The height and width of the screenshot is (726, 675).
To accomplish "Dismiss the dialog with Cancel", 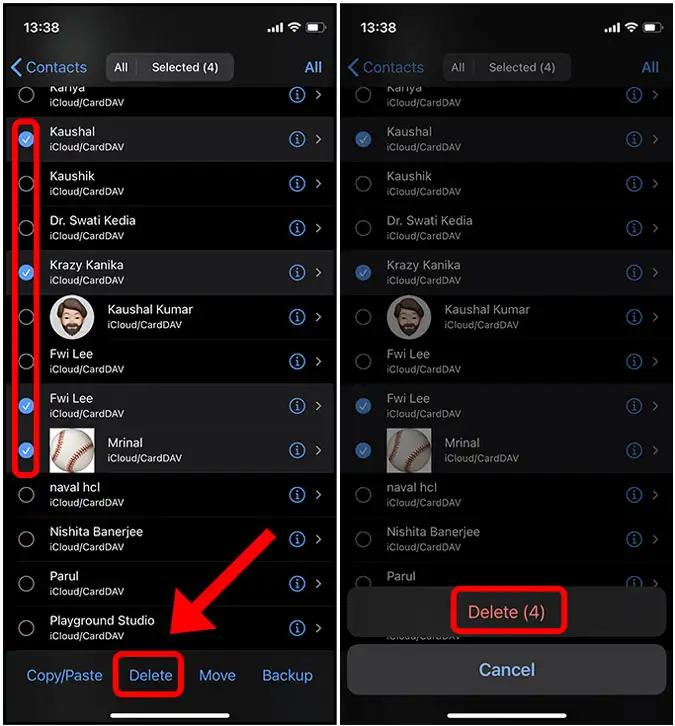I will (506, 670).
